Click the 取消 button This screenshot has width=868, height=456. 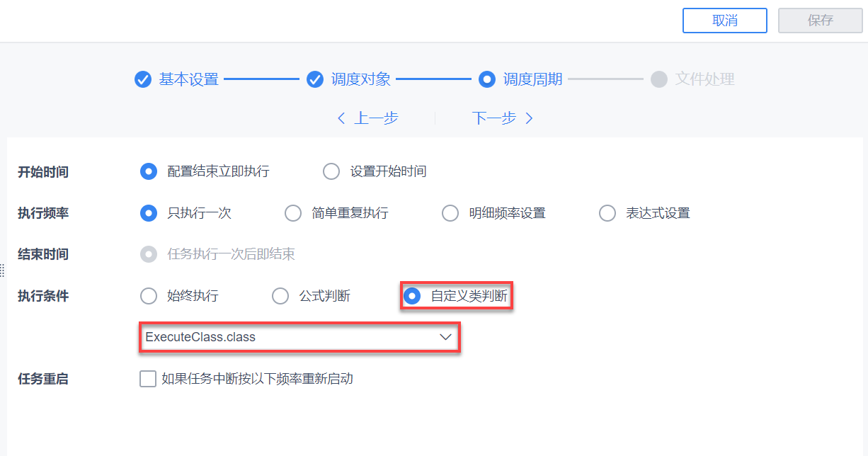tap(724, 21)
